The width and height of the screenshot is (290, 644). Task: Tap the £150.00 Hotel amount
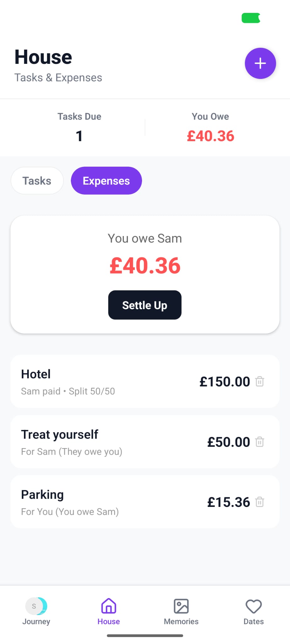tap(225, 382)
